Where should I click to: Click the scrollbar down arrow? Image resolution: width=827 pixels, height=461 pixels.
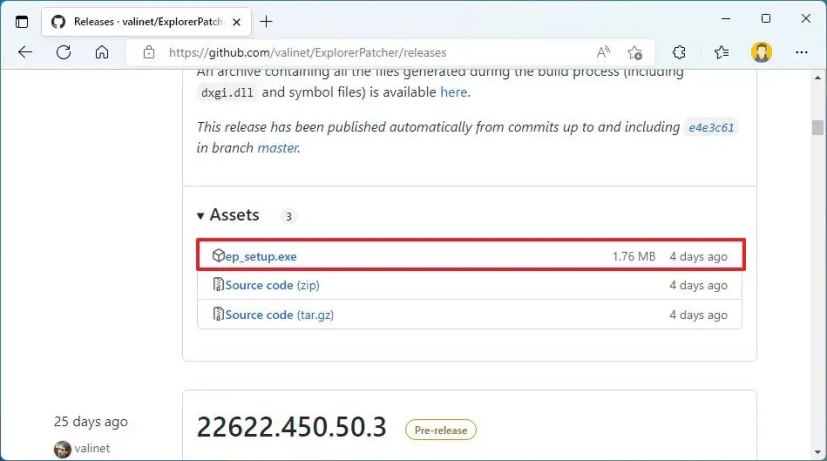click(818, 452)
